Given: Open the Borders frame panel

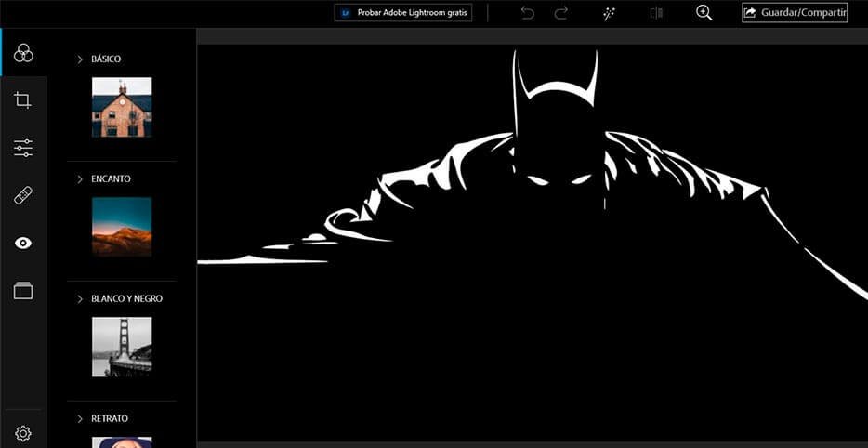Looking at the screenshot, I should click(x=23, y=291).
